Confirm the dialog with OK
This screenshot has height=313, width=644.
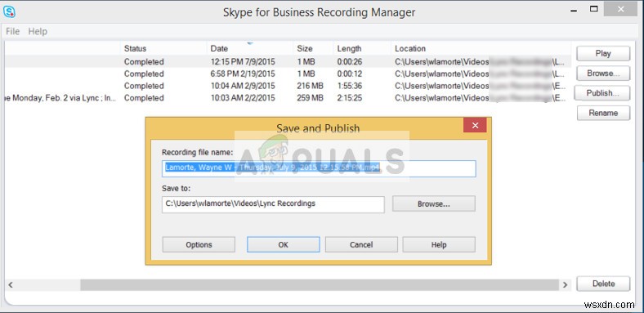click(283, 244)
